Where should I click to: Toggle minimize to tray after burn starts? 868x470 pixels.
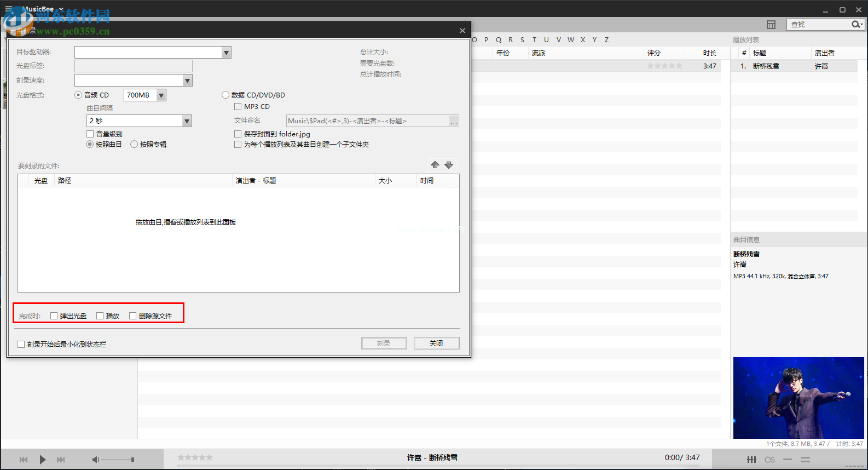coord(21,344)
